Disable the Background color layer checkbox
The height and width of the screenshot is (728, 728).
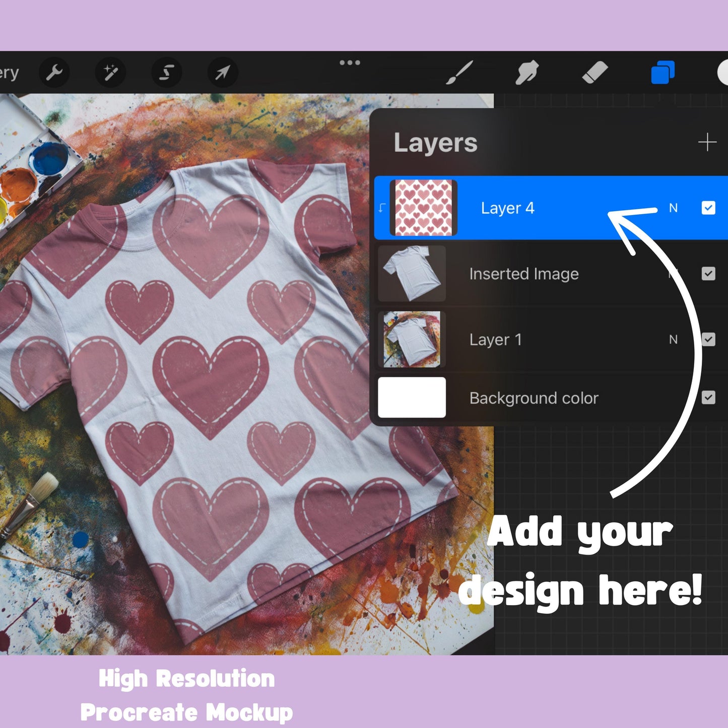pos(708,398)
